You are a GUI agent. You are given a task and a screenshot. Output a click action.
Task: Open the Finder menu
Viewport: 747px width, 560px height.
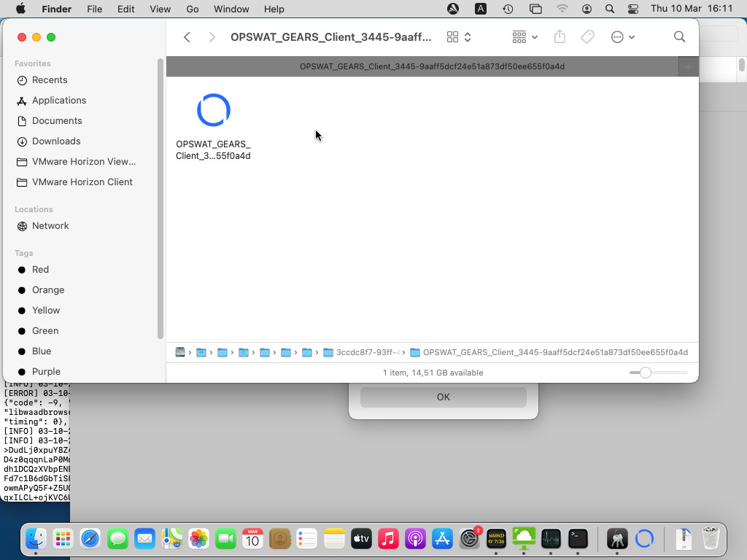(x=57, y=9)
